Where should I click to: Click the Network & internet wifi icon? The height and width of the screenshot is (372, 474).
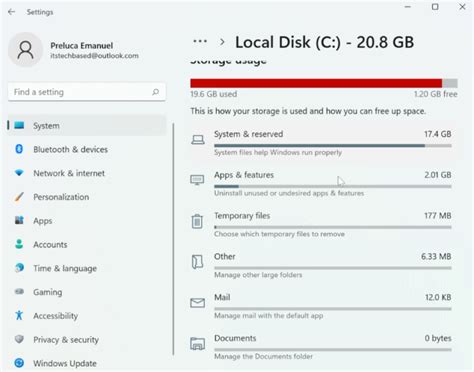(x=19, y=173)
